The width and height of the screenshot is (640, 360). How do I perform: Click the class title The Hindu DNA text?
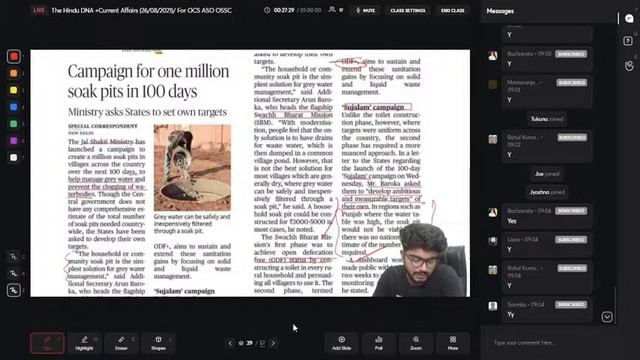142,10
